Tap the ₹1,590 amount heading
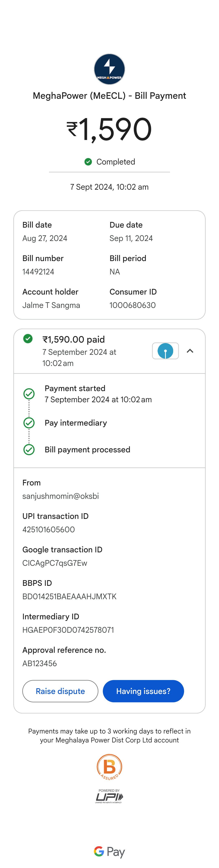Screen dimensions: 219x868 click(x=109, y=129)
